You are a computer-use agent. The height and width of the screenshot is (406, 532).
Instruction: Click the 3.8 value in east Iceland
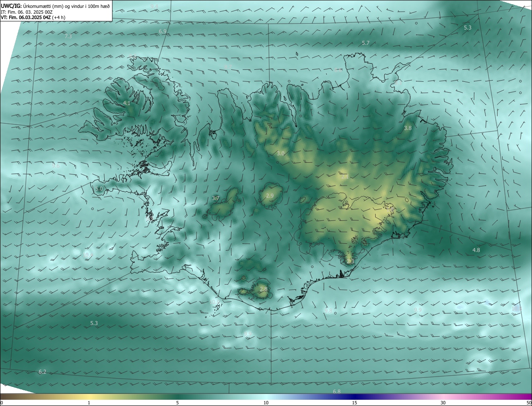(x=408, y=128)
